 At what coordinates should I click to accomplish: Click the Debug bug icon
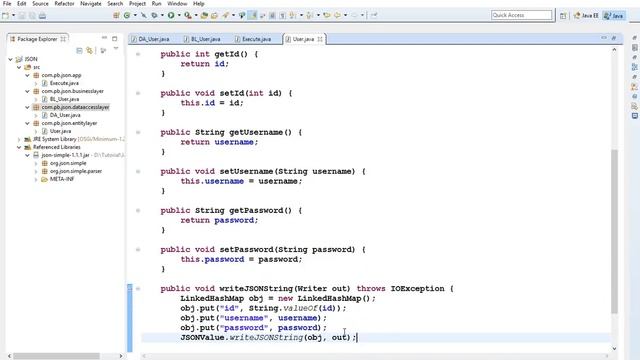154,16
